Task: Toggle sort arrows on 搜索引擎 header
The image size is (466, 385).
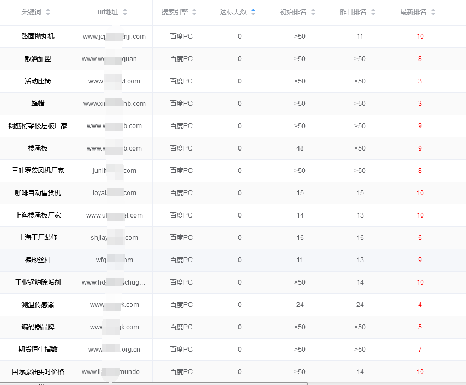Action: click(194, 12)
